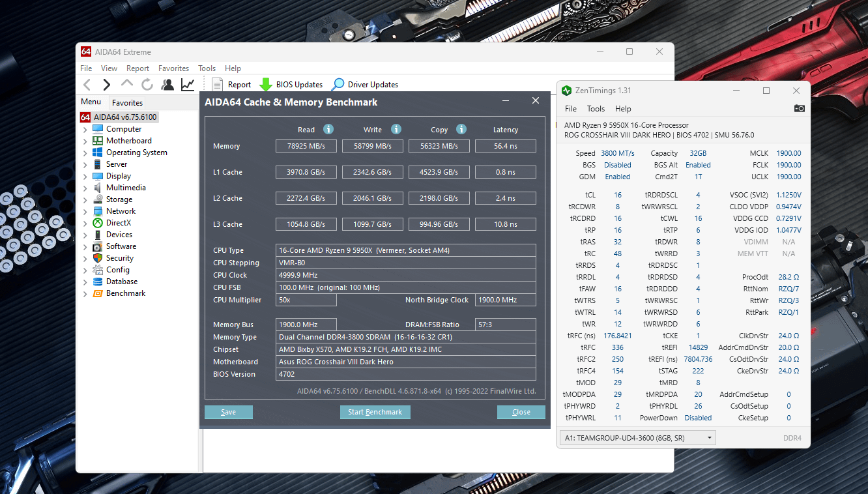The image size is (868, 494).
Task: Expand the Operating System tree node
Action: (85, 153)
